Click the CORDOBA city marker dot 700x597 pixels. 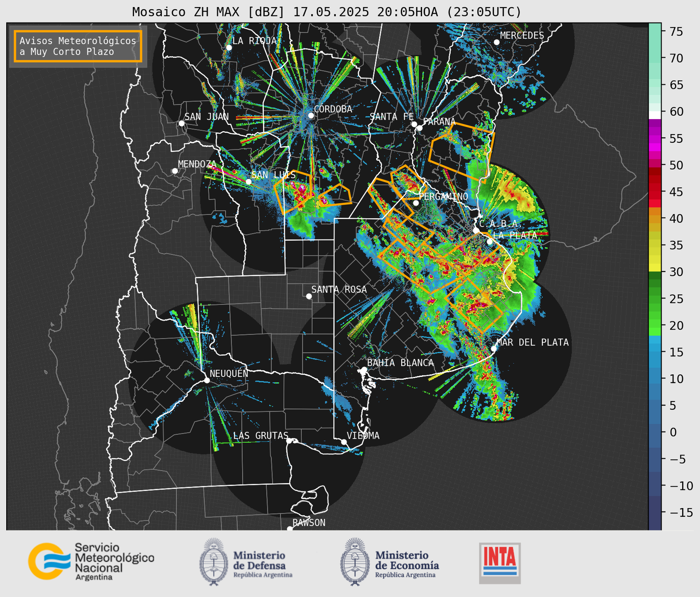(311, 115)
